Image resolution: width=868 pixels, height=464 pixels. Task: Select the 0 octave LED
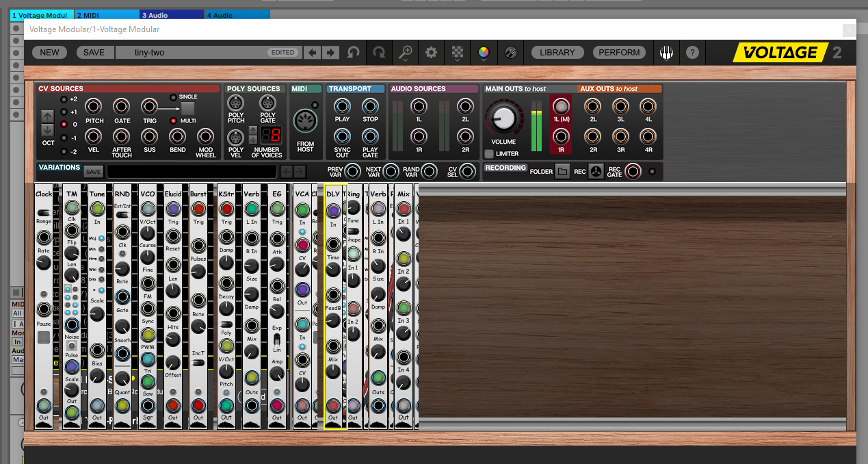pos(64,125)
